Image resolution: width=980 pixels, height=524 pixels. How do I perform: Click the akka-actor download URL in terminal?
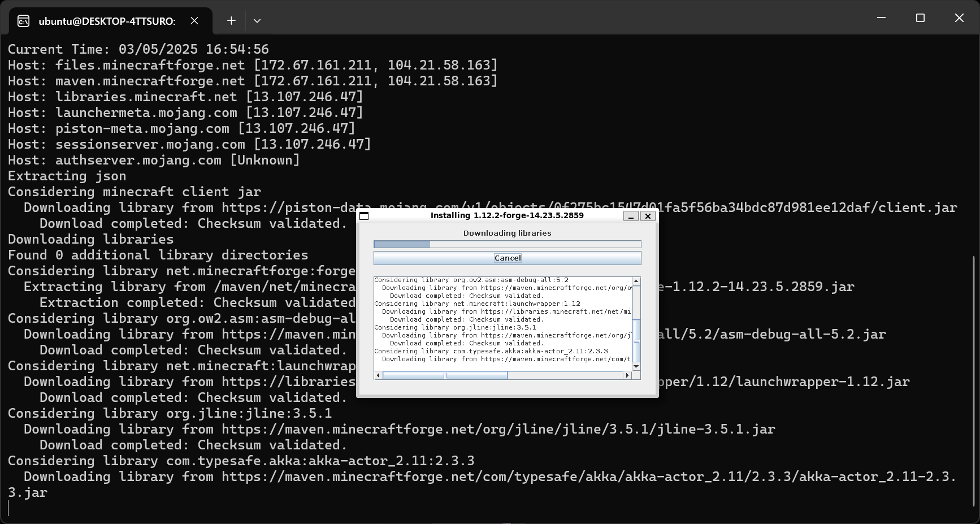point(589,477)
